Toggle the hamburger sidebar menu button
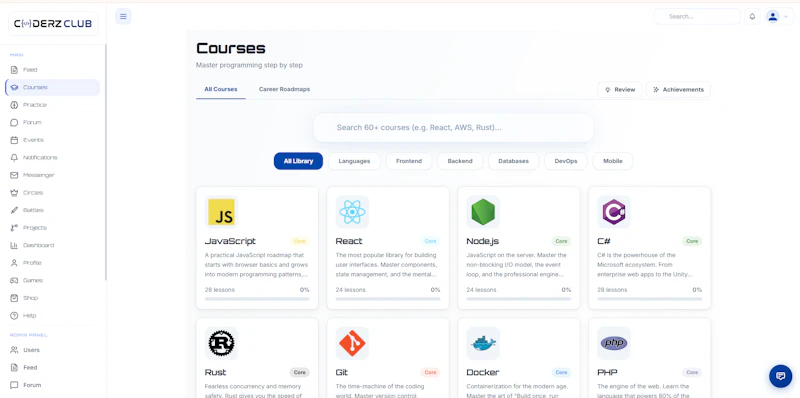 click(123, 16)
